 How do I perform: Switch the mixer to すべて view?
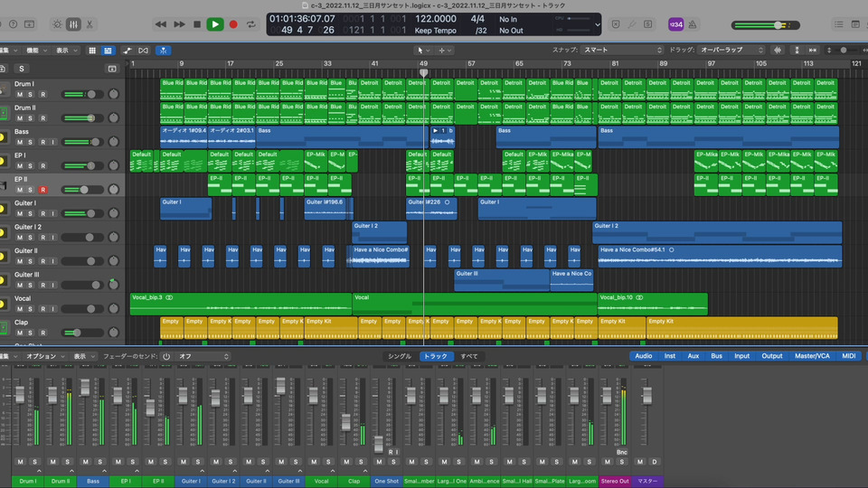(469, 356)
